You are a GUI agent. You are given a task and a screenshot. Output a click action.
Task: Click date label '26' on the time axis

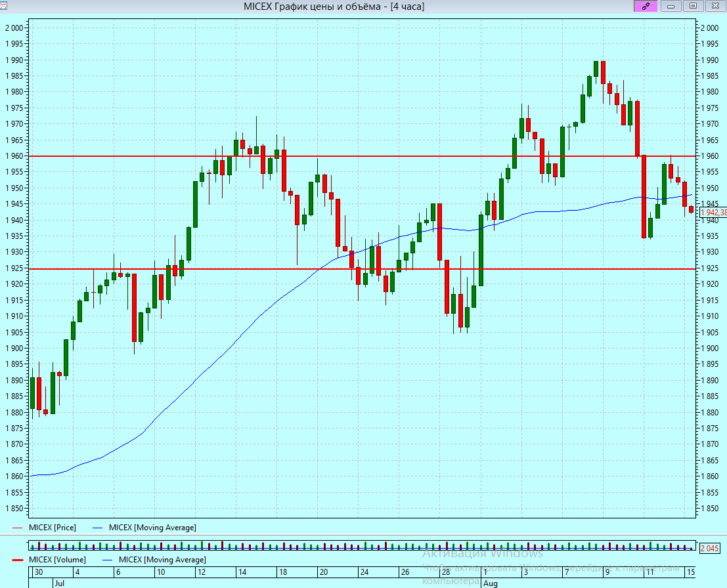[x=405, y=572]
